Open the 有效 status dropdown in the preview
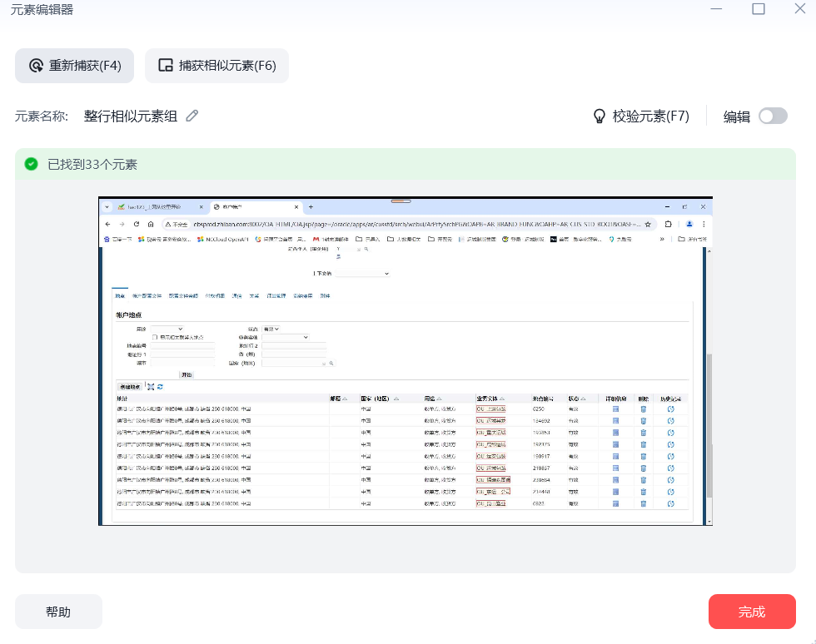The width and height of the screenshot is (816, 644). [x=271, y=329]
